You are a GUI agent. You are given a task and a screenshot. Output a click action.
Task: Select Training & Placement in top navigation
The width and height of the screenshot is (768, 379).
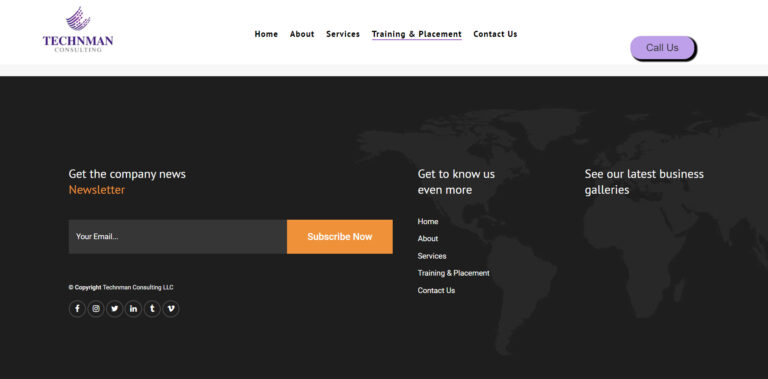point(417,34)
